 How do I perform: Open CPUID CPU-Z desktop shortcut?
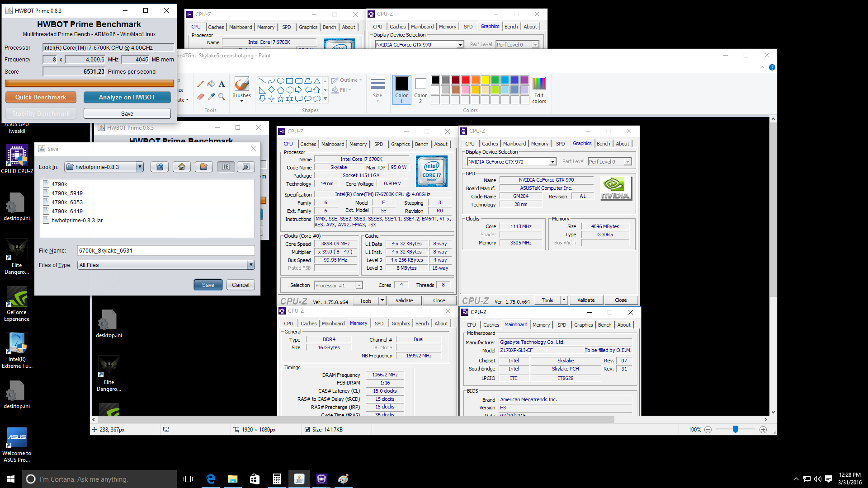pos(17,159)
